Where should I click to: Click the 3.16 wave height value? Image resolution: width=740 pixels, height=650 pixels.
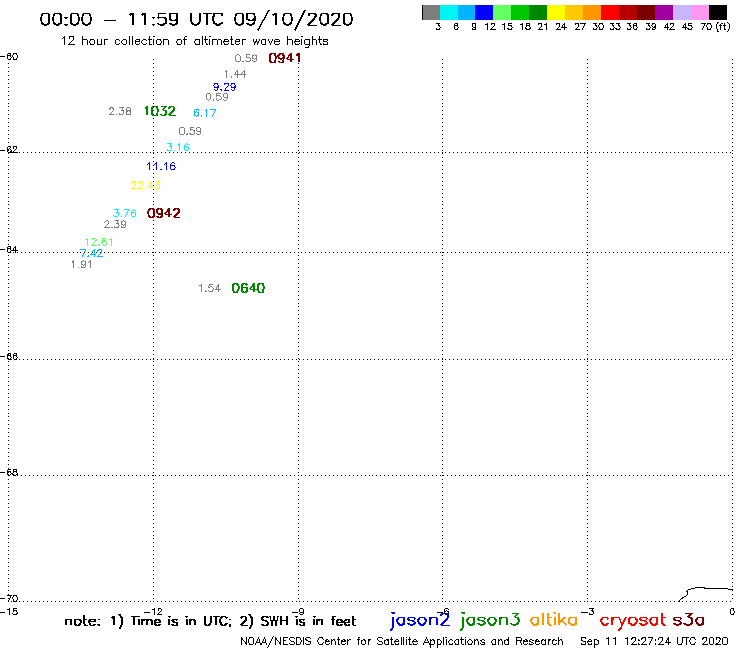(x=178, y=147)
